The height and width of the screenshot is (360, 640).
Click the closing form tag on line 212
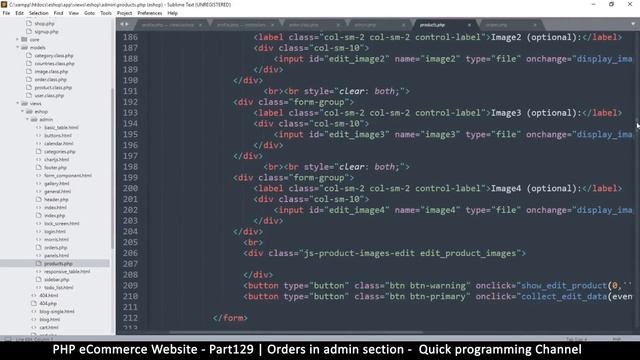(x=230, y=318)
